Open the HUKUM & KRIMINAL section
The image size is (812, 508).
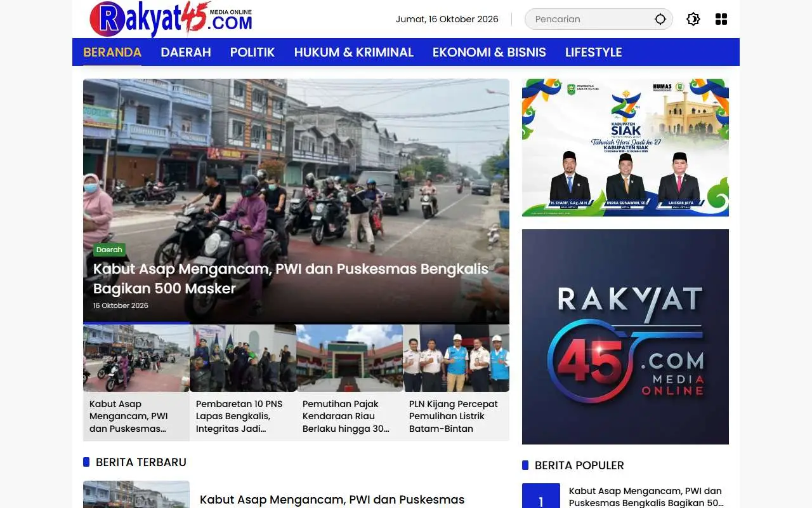(354, 52)
